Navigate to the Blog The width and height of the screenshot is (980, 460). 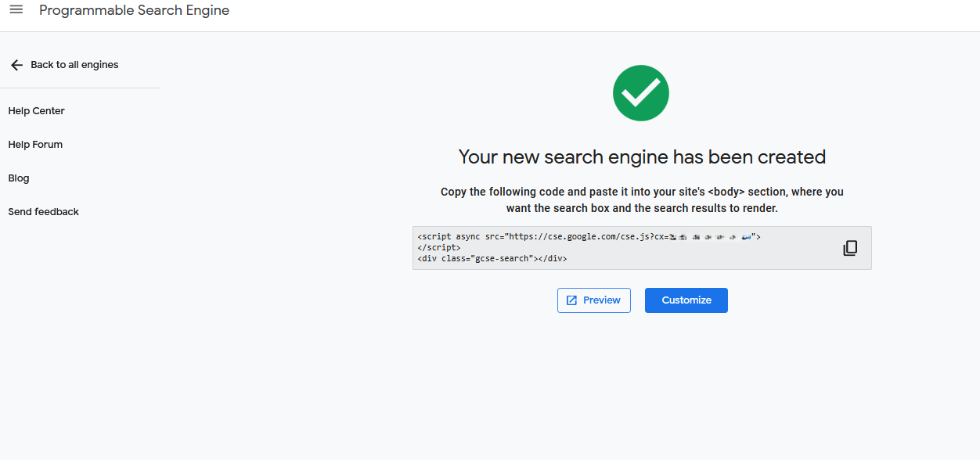click(x=19, y=178)
